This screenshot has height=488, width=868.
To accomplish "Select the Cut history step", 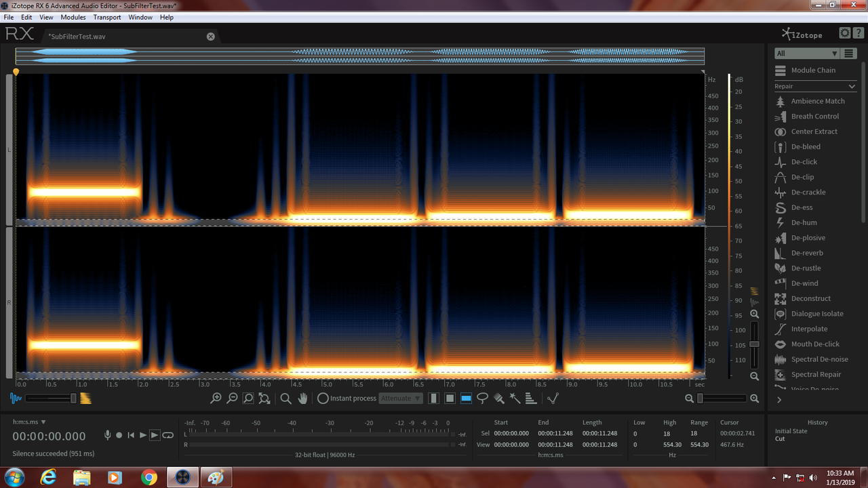I will [x=780, y=439].
